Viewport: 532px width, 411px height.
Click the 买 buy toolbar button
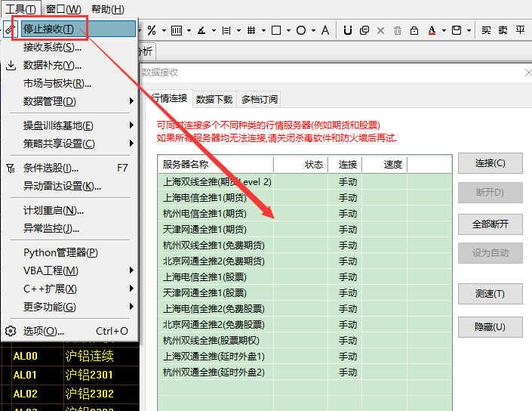(486, 30)
